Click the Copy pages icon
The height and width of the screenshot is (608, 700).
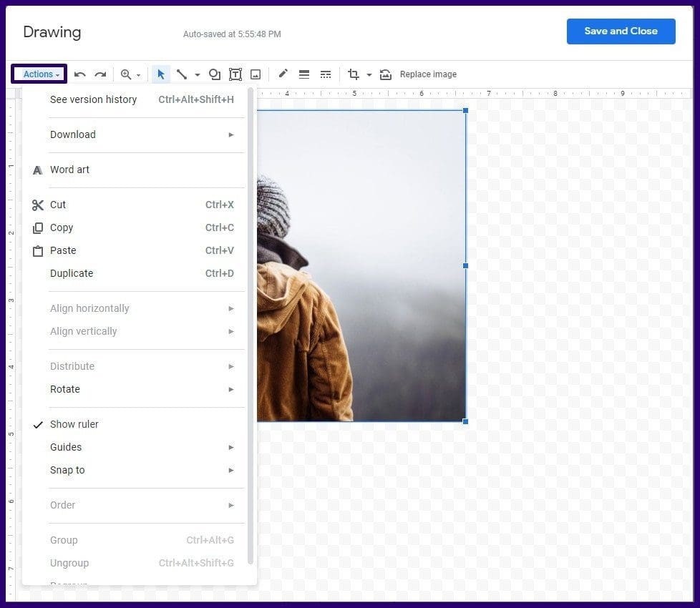[38, 228]
